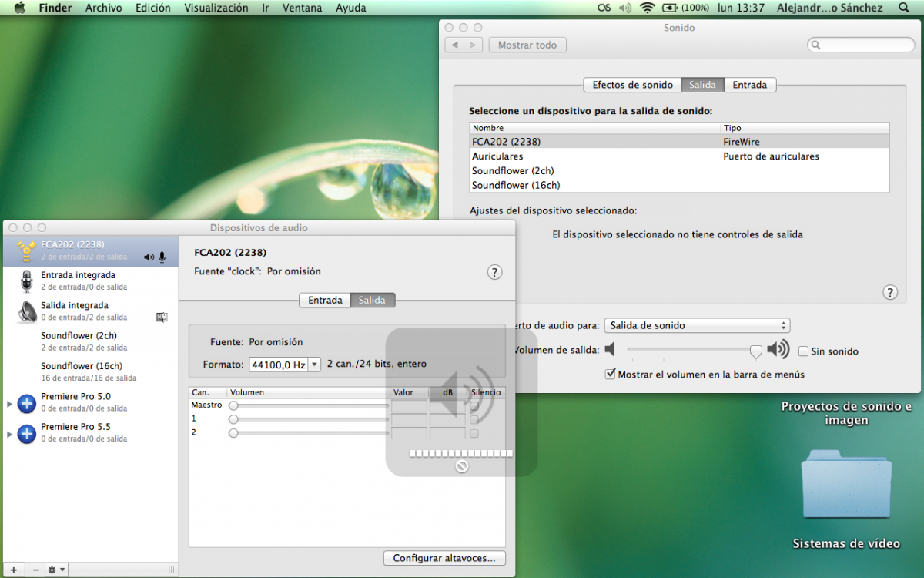Image resolution: width=924 pixels, height=578 pixels.
Task: Switch to the Efectos de sonido tab
Action: click(x=632, y=85)
